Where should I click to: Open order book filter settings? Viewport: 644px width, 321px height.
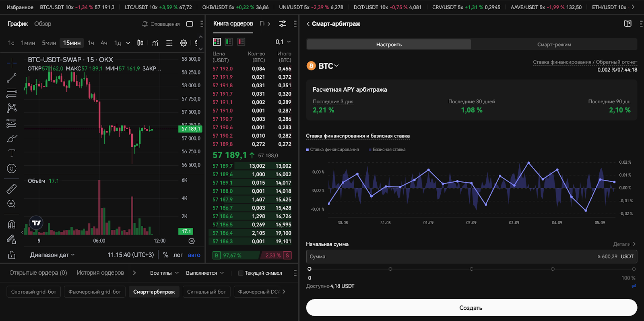[x=283, y=24]
